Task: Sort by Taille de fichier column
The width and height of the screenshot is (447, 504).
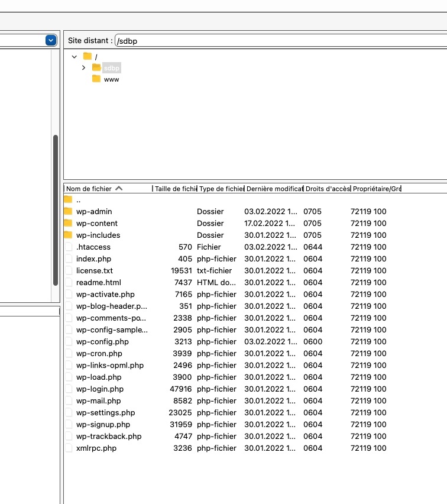Action: click(175, 189)
